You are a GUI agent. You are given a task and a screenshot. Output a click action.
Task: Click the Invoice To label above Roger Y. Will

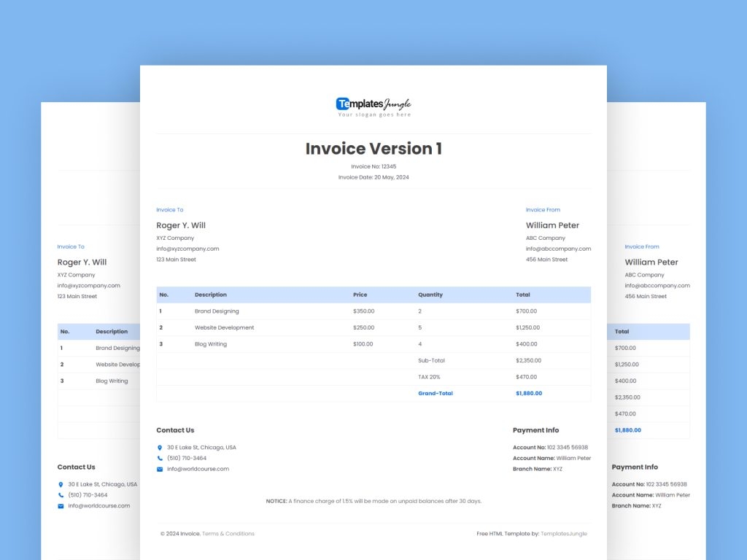[169, 209]
